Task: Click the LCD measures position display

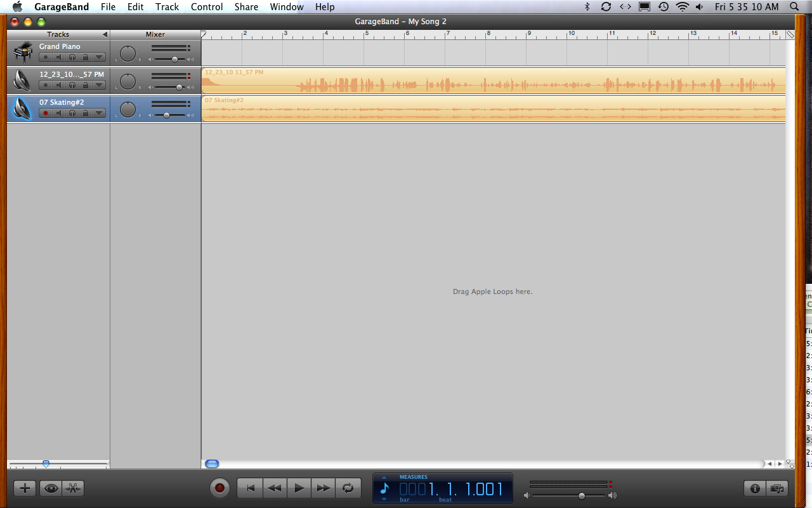Action: pos(451,489)
